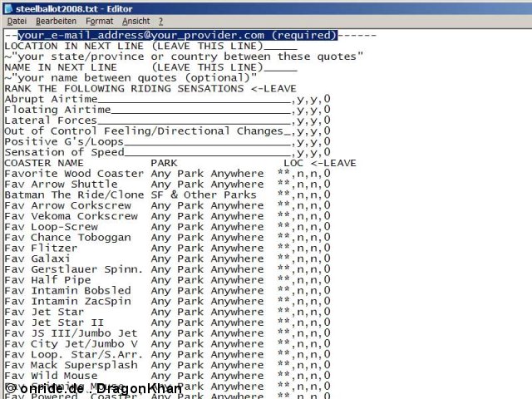Viewport: 532px width, 399px height.
Task: Click the 'Lateral Forces' row
Action: pos(167,121)
